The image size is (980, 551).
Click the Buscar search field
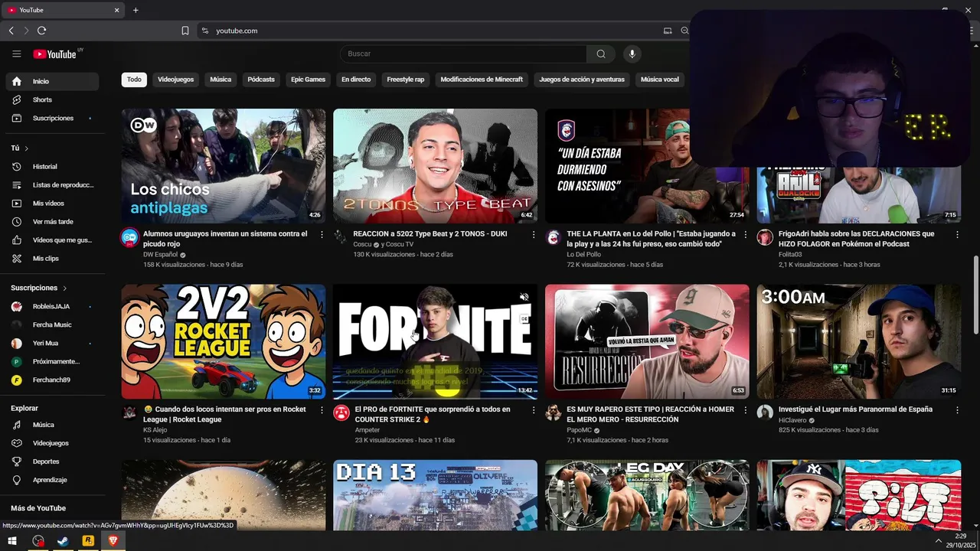point(463,54)
